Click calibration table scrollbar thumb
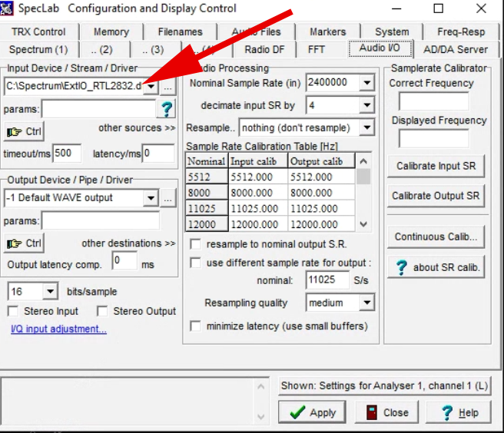The height and width of the screenshot is (433, 504). (363, 177)
